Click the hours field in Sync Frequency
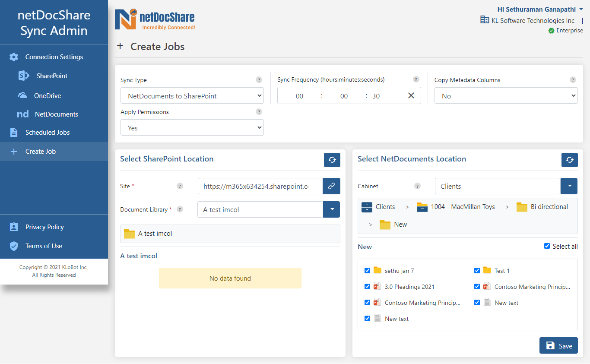Image resolution: width=590 pixels, height=364 pixels. [x=299, y=96]
